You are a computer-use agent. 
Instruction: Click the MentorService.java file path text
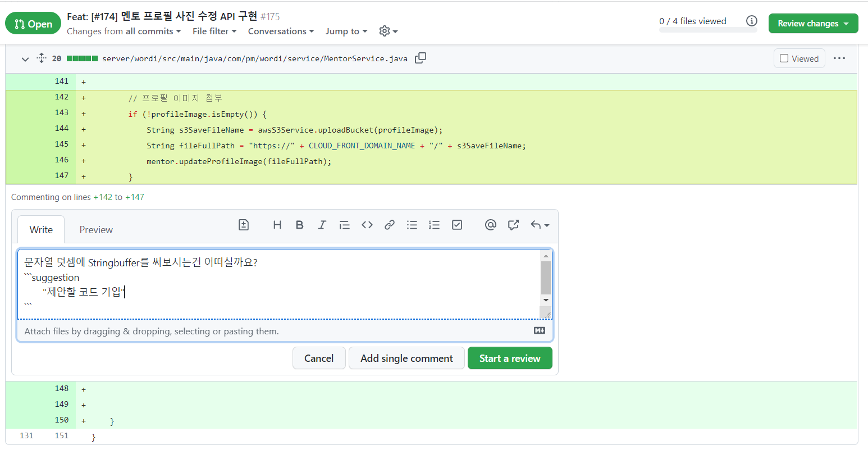point(255,58)
